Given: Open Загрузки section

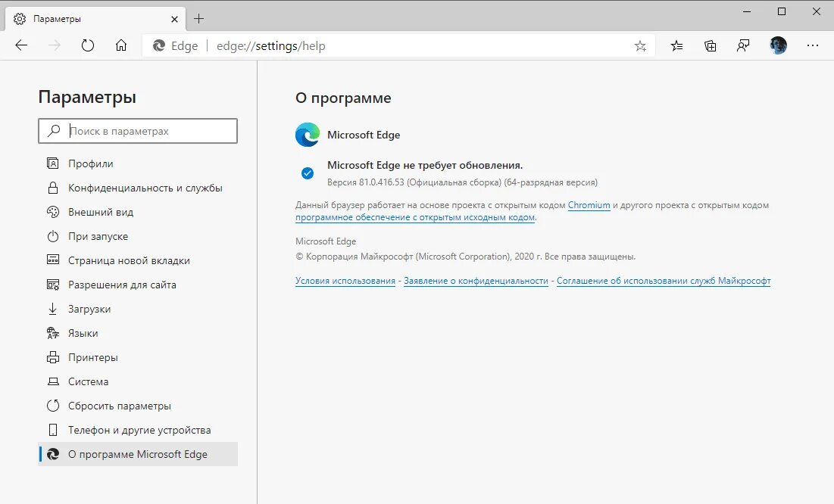Looking at the screenshot, I should tap(138, 309).
